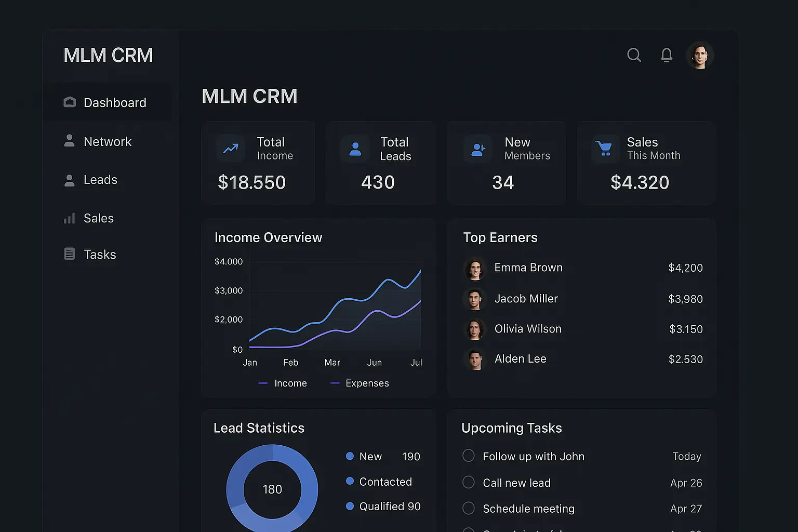Click the Contacted blue legend dot
798x532 pixels.
point(350,481)
